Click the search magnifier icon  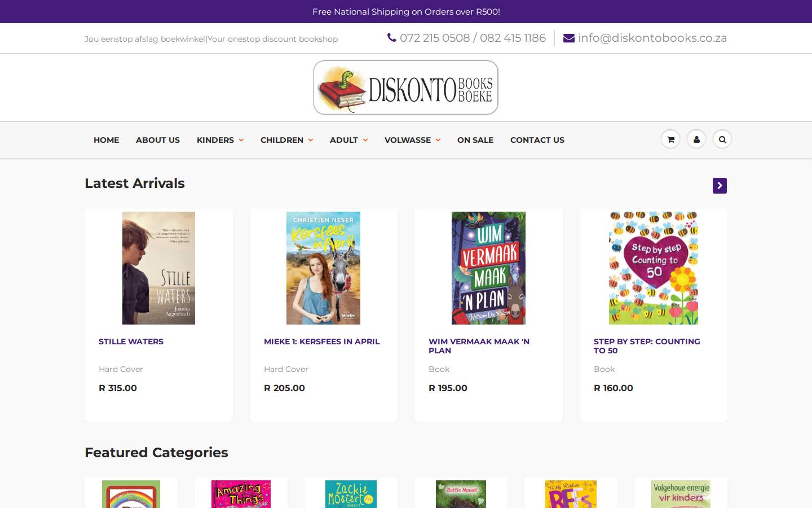tap(722, 139)
